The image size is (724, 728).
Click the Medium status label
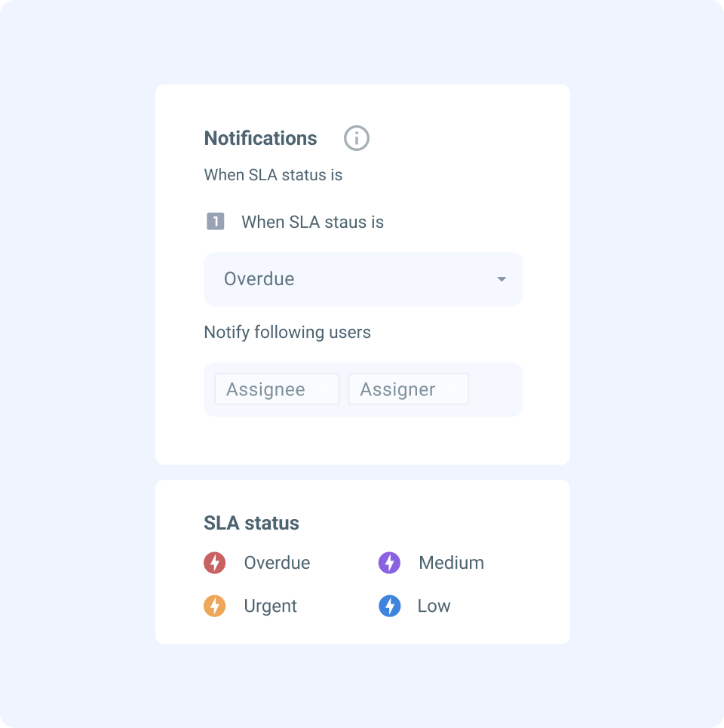pos(452,562)
